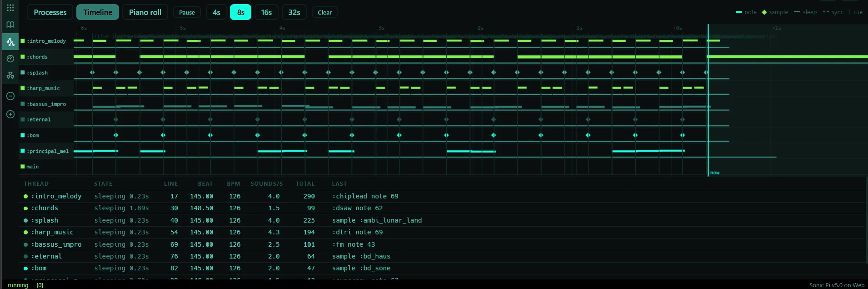Toggle the :principal_mel track color square
This screenshot has height=289, width=868.
point(22,151)
